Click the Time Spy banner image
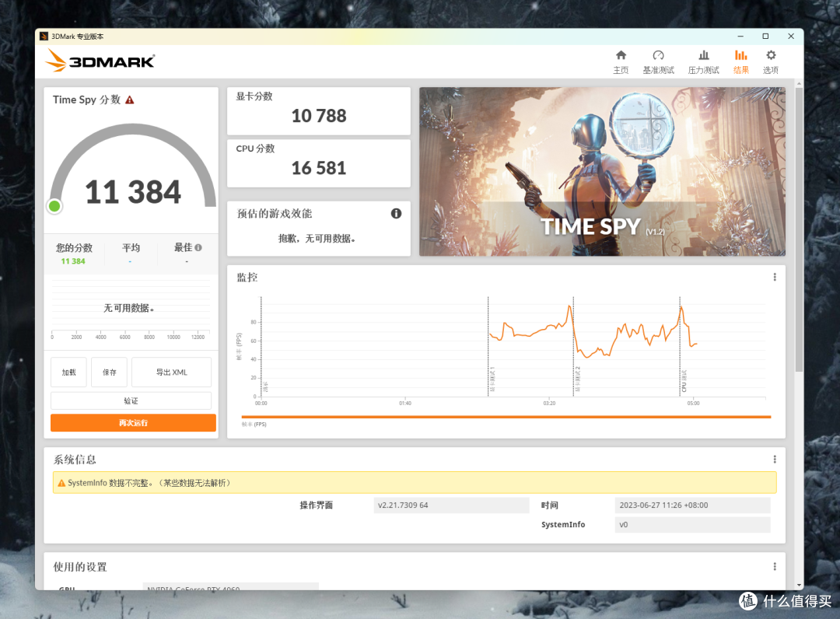The image size is (840, 619). [x=602, y=171]
